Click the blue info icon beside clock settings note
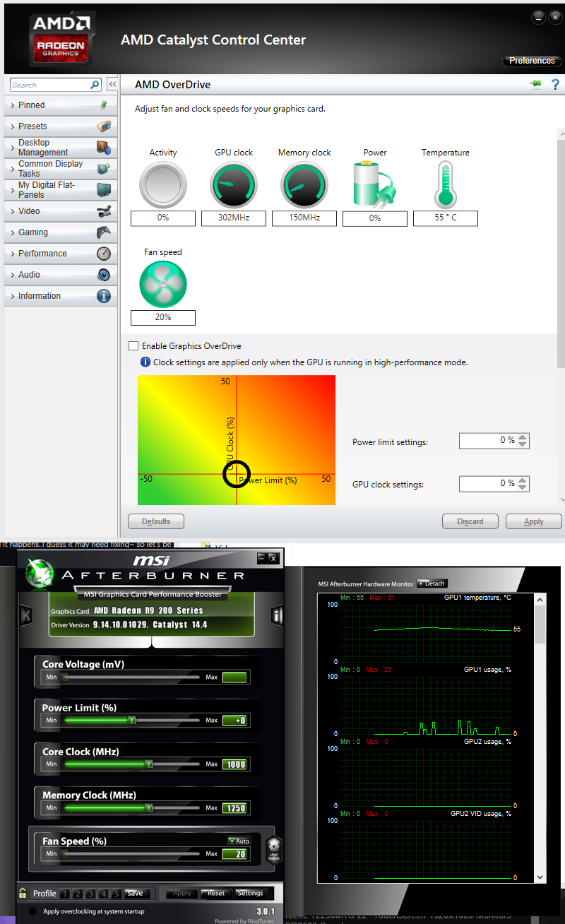The width and height of the screenshot is (565, 924). (x=145, y=362)
